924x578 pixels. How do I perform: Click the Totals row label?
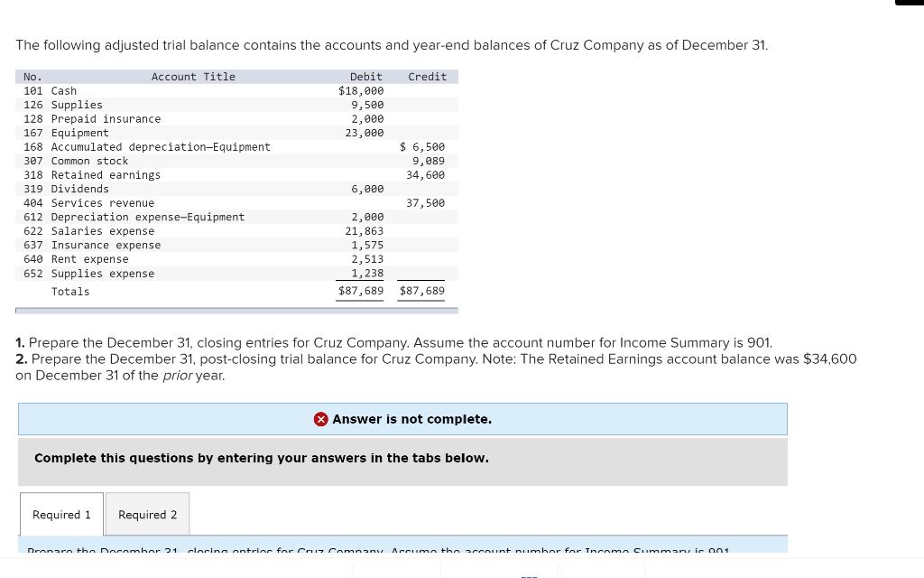pos(70,292)
